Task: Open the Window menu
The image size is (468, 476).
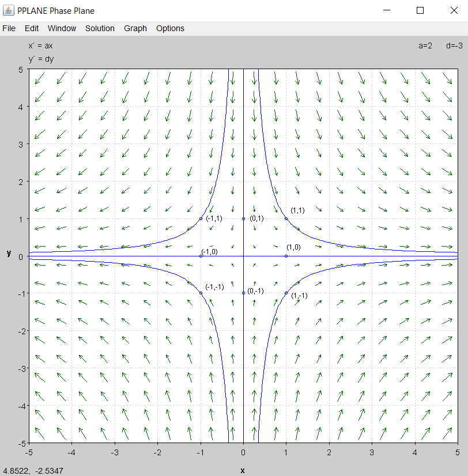Action: pos(62,28)
